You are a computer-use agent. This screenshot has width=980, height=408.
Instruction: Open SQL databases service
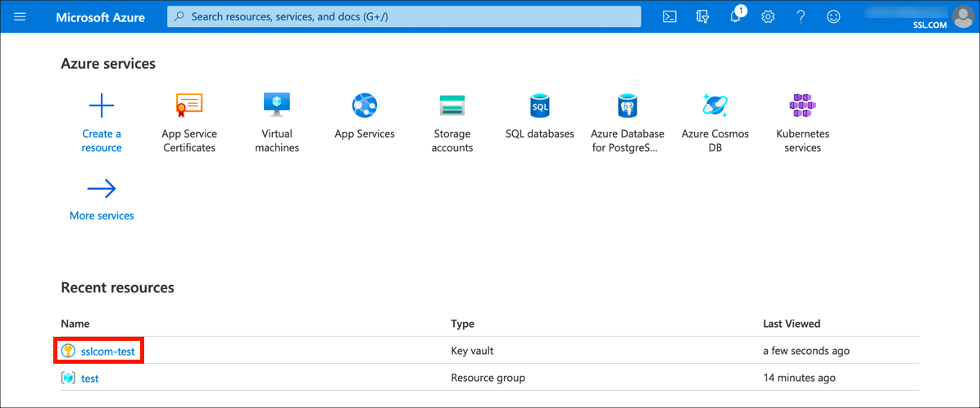540,106
